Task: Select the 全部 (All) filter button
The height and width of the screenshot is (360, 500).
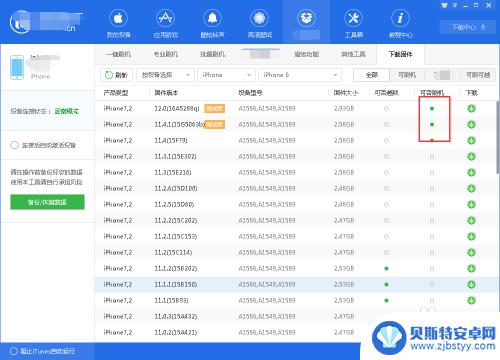Action: point(371,75)
